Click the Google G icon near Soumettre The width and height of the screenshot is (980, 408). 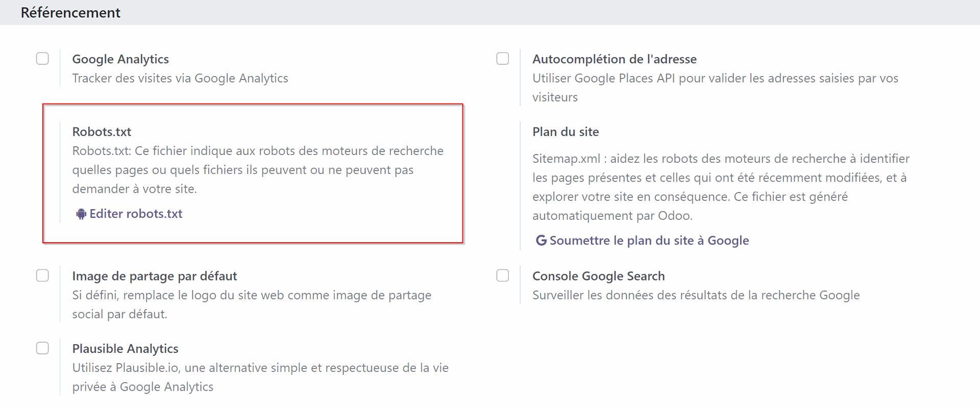pos(541,240)
